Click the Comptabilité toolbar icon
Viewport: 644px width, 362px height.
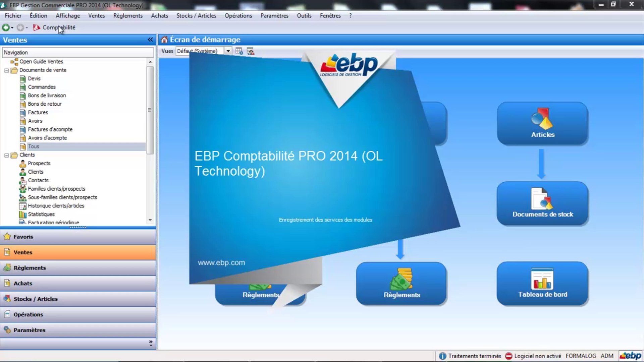(37, 27)
